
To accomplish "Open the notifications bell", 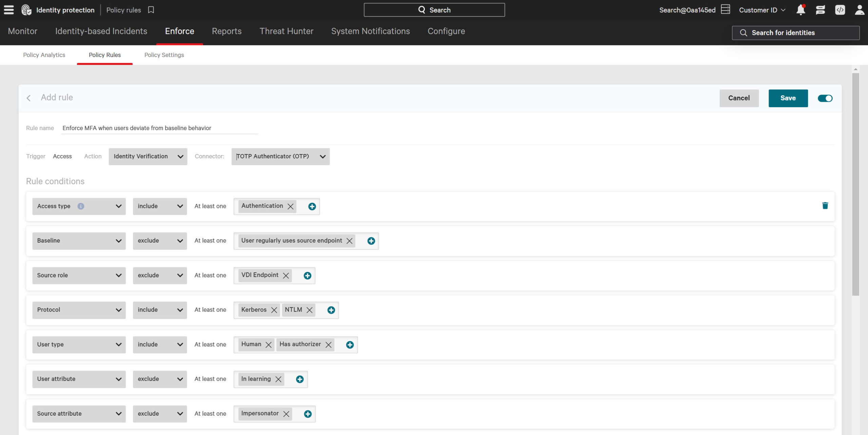I will (x=801, y=10).
